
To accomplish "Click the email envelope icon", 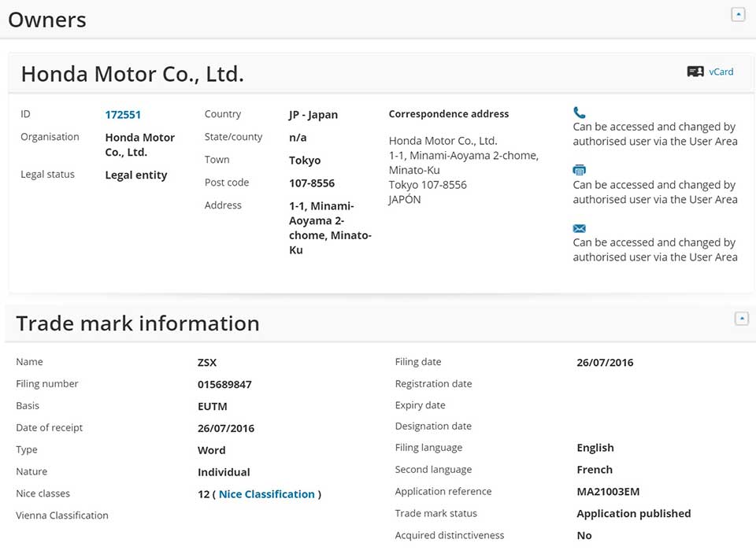I will [580, 228].
